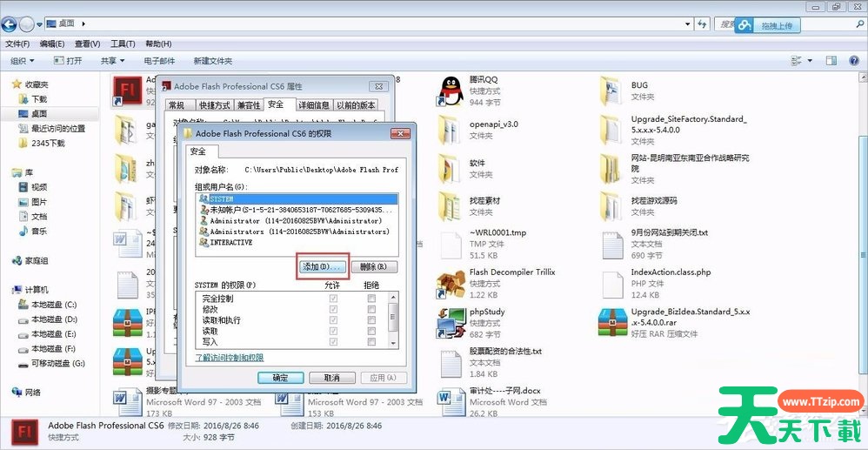Click the permissions list scrollbar up arrow
The image size is (868, 450).
click(x=393, y=297)
